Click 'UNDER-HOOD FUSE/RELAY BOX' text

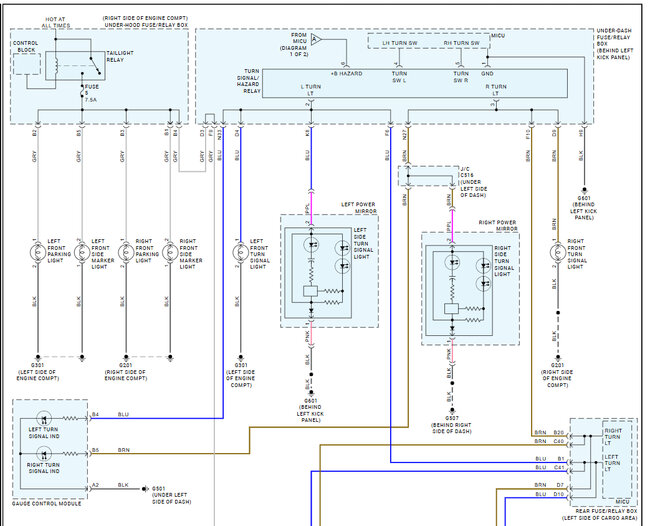click(x=146, y=25)
